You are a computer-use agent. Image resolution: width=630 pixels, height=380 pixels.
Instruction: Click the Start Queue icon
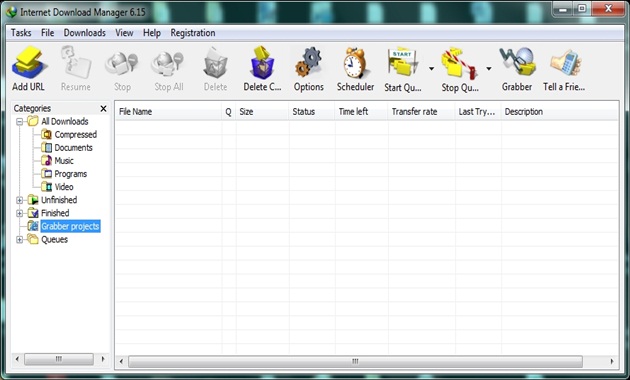(403, 63)
